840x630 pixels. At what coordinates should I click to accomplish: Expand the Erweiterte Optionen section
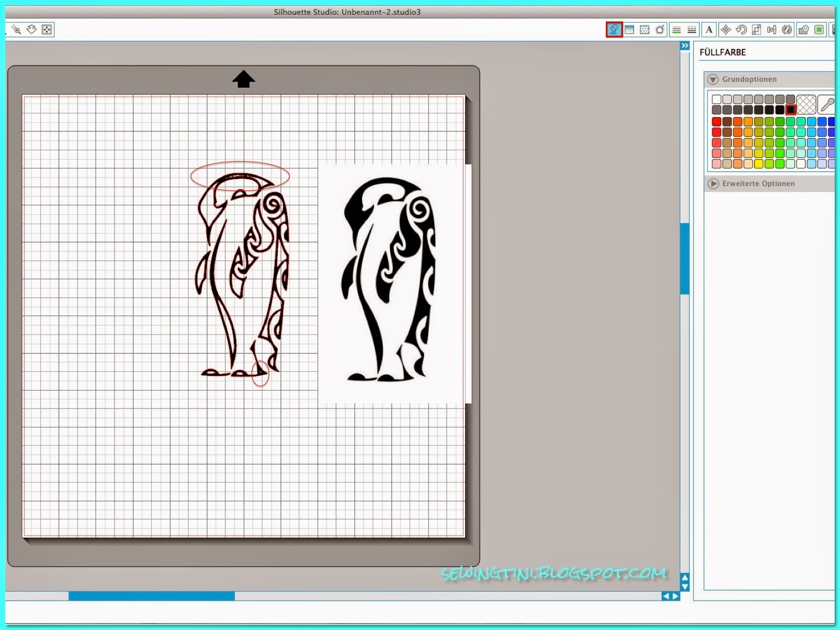pos(713,184)
